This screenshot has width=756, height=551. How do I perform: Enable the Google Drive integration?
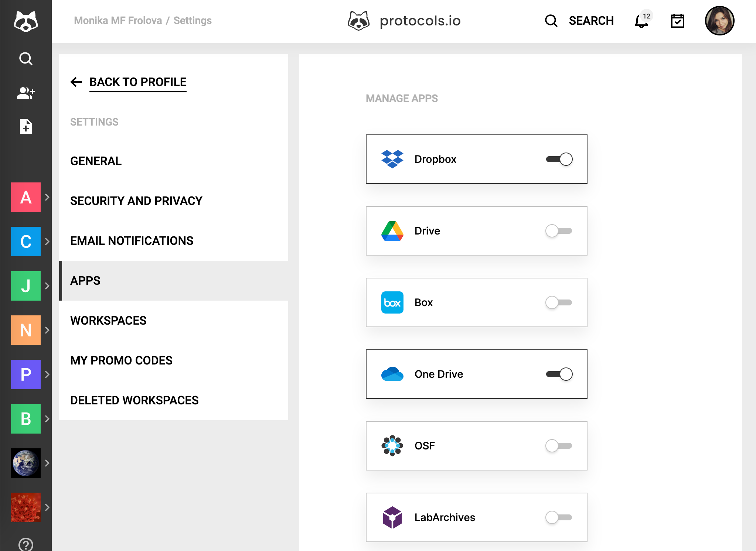point(558,231)
